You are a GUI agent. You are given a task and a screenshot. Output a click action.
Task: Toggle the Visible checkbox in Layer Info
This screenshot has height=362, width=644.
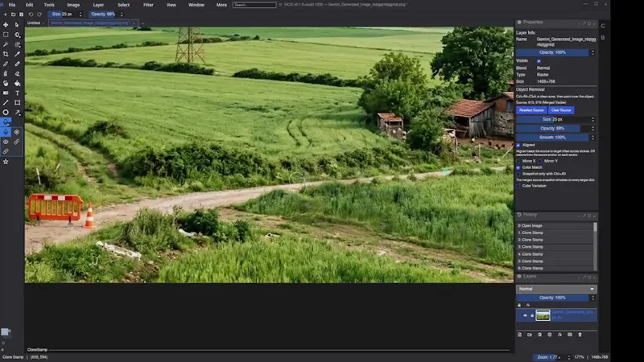(539, 61)
